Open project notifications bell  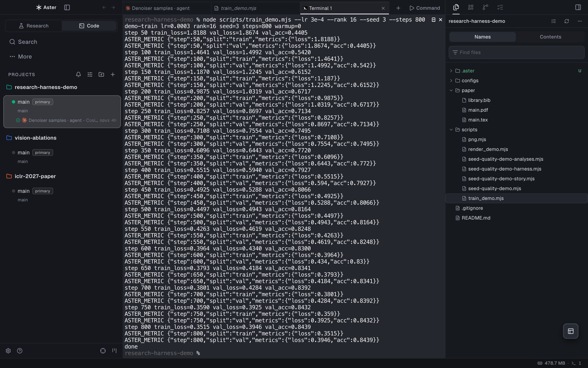(x=78, y=74)
